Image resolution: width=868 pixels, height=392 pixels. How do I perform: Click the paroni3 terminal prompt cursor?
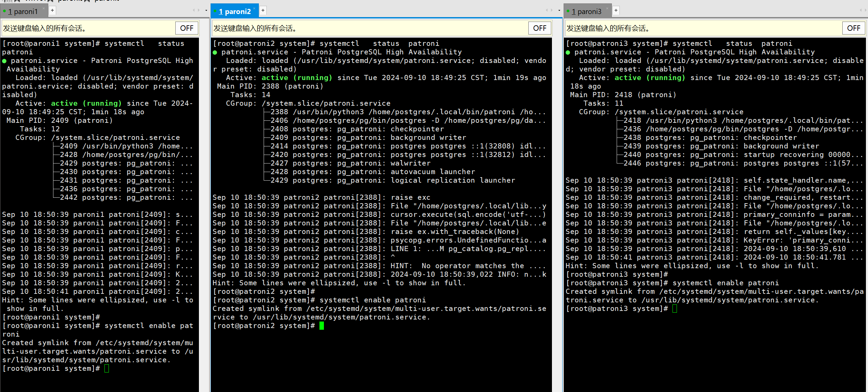[x=675, y=309]
